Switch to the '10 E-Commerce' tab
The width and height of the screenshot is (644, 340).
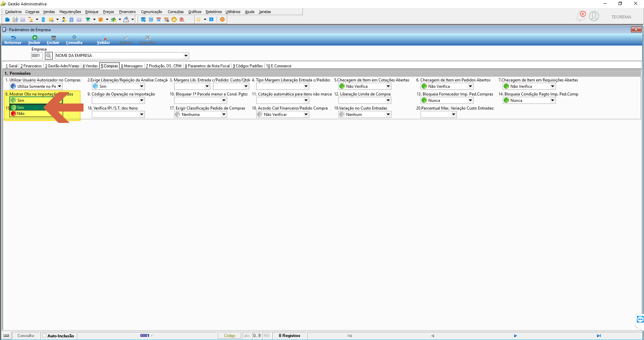click(279, 66)
